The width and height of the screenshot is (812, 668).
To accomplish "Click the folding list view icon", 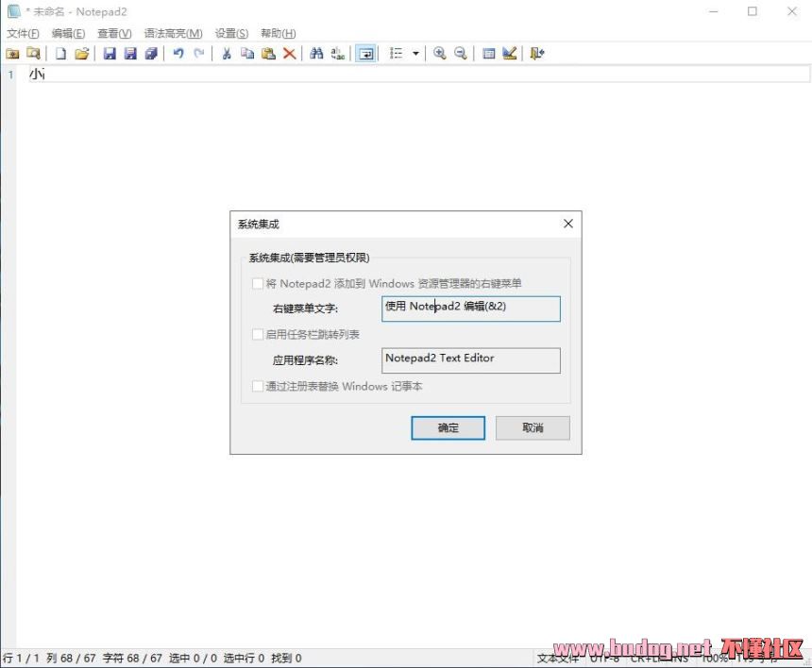I will pyautogui.click(x=396, y=53).
